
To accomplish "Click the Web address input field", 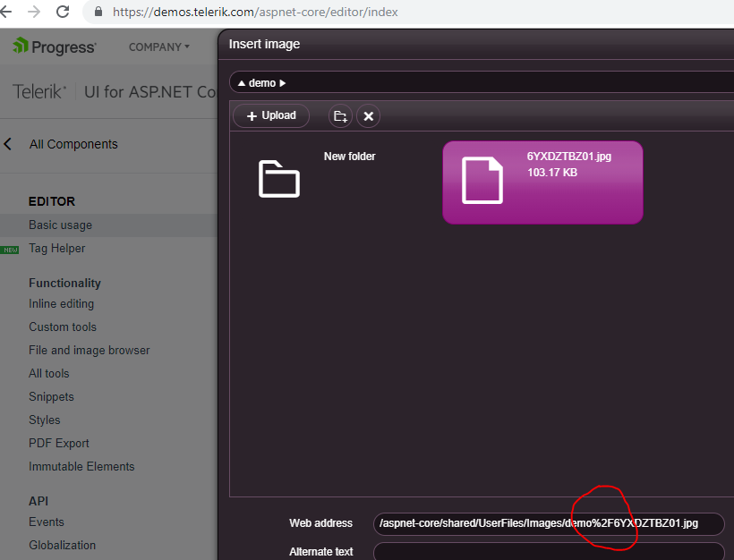I will (x=549, y=523).
